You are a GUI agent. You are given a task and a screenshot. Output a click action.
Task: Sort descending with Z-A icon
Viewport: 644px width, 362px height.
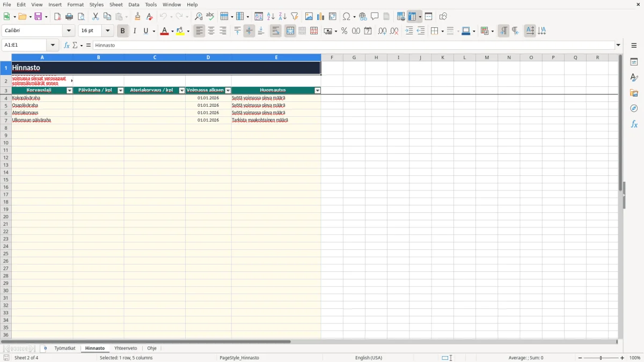pos(283,17)
